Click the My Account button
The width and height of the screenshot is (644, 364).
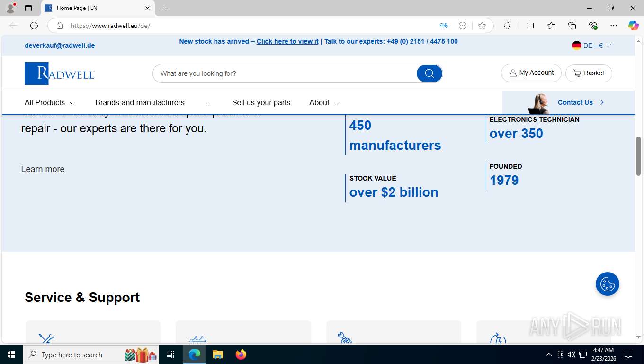tap(531, 73)
